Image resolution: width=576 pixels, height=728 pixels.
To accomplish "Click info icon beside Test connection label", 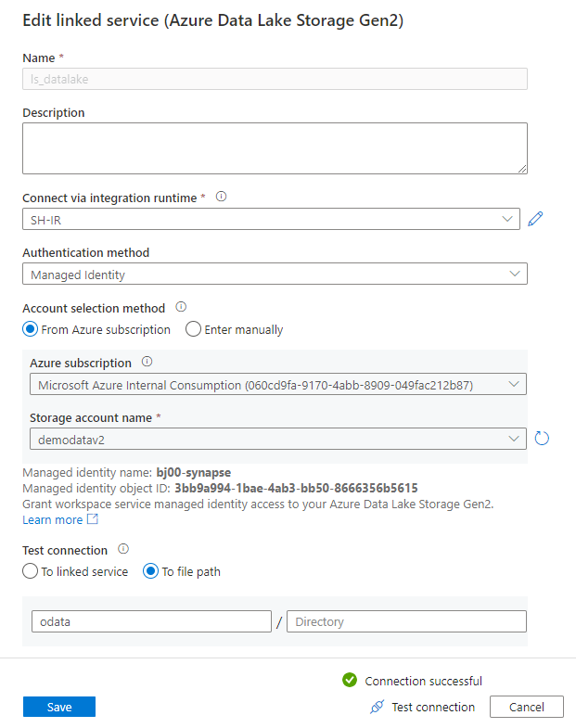I will click(x=123, y=549).
